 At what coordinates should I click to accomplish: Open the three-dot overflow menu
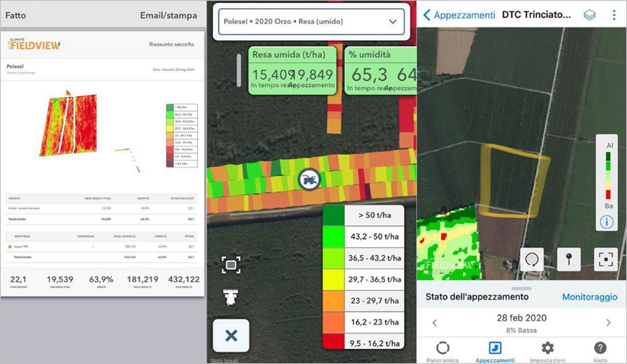pos(614,15)
